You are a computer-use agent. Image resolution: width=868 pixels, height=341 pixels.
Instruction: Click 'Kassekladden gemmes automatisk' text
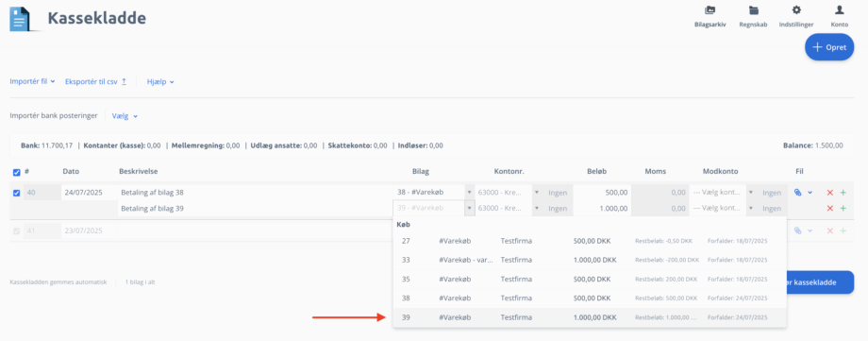pyautogui.click(x=58, y=281)
